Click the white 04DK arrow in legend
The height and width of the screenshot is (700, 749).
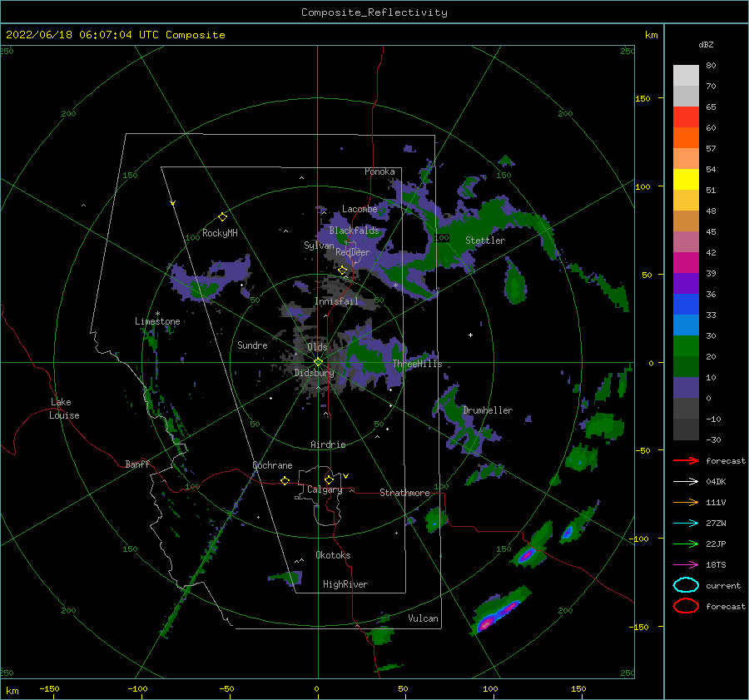pos(686,482)
